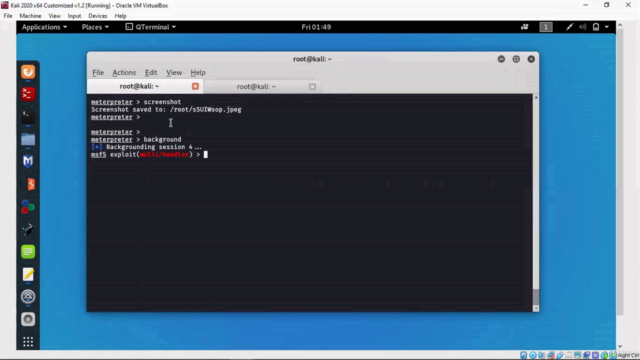The height and width of the screenshot is (360, 640).
Task: Click the camera recorder icon in top panel
Action: click(524, 27)
